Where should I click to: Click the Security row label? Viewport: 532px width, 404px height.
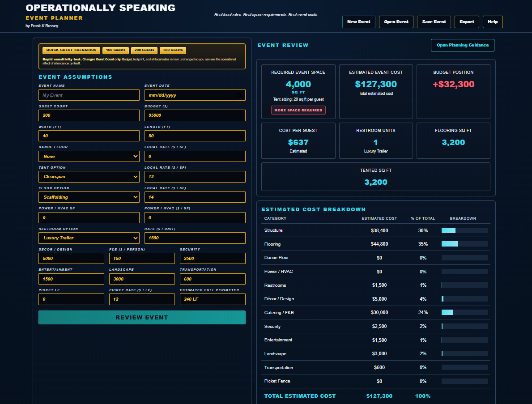(272, 326)
